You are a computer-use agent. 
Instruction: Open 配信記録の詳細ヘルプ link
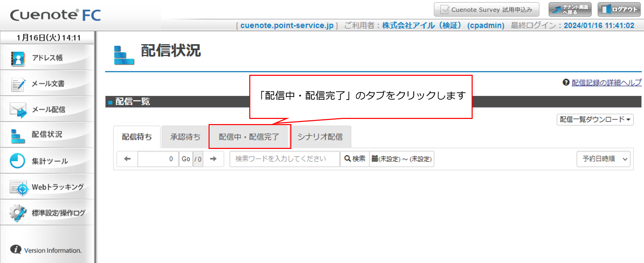[607, 83]
